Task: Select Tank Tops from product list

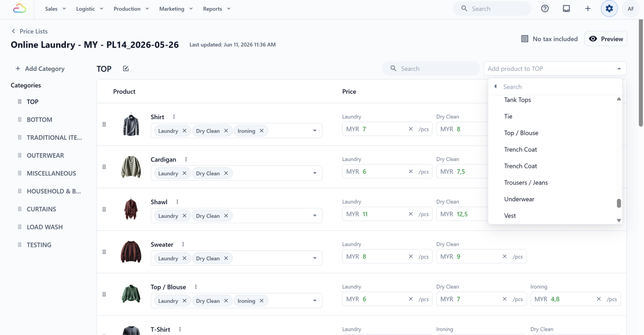Action: click(x=518, y=100)
